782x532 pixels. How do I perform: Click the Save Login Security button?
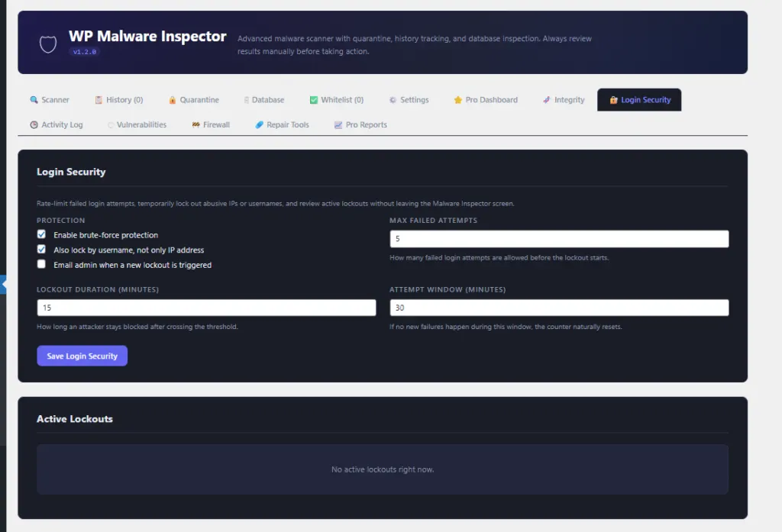pyautogui.click(x=82, y=355)
